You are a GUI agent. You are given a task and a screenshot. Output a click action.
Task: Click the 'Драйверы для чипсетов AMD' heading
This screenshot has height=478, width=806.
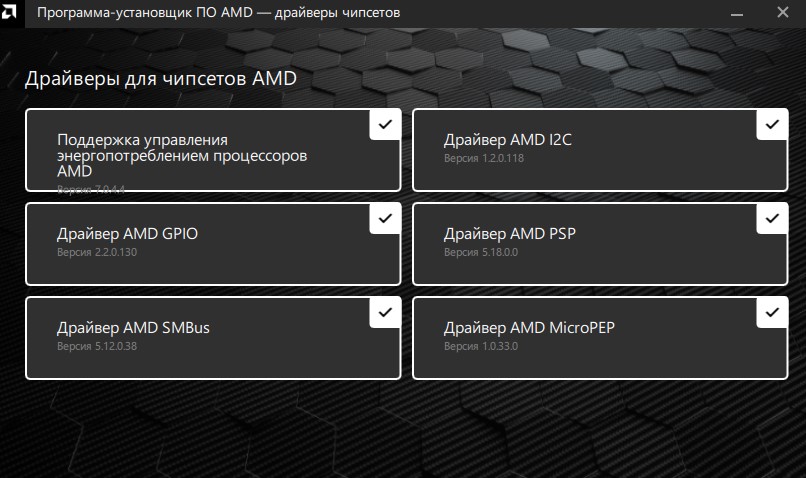[x=161, y=79]
